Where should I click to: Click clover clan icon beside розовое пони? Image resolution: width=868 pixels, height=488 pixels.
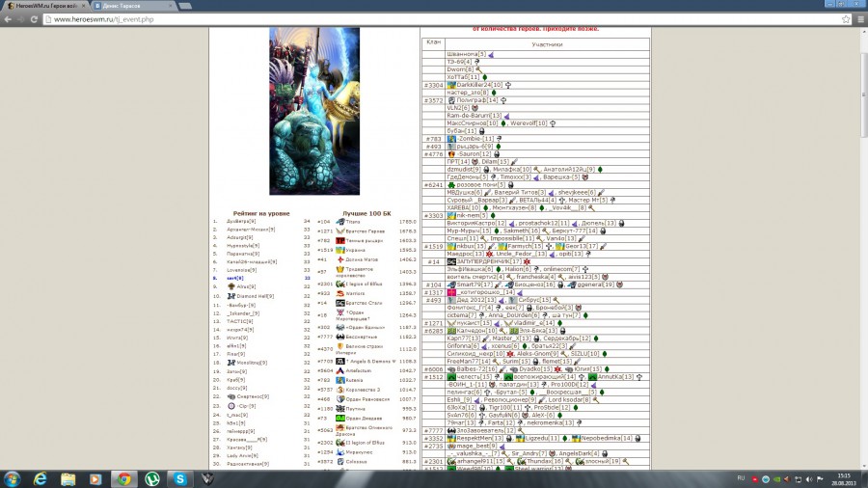451,185
